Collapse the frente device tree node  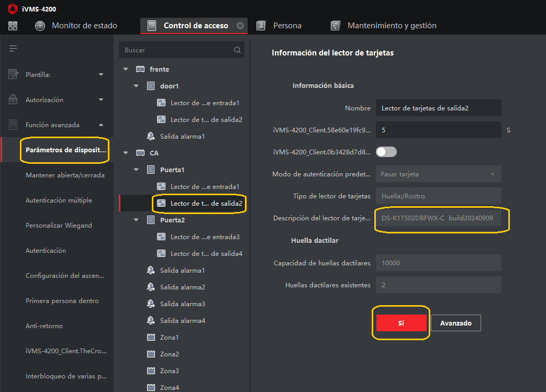tap(125, 69)
